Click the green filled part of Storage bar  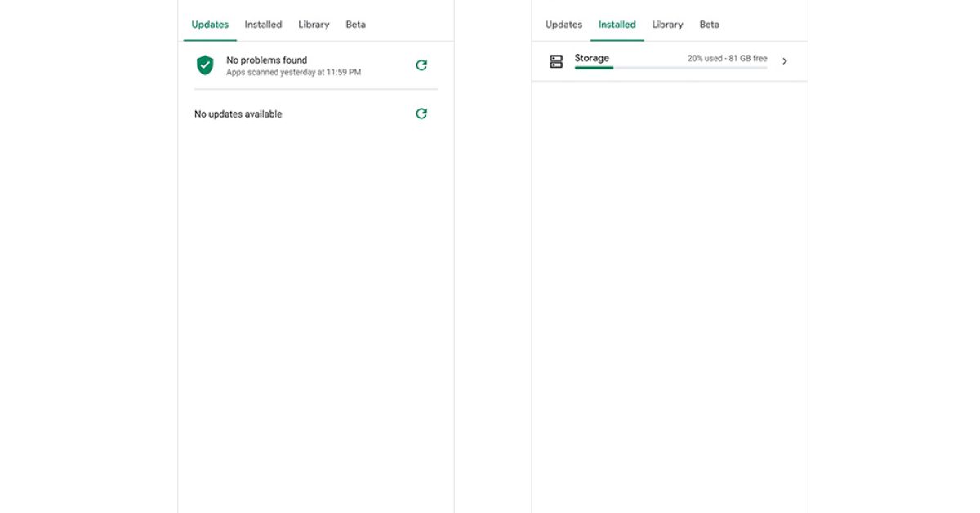[x=594, y=68]
